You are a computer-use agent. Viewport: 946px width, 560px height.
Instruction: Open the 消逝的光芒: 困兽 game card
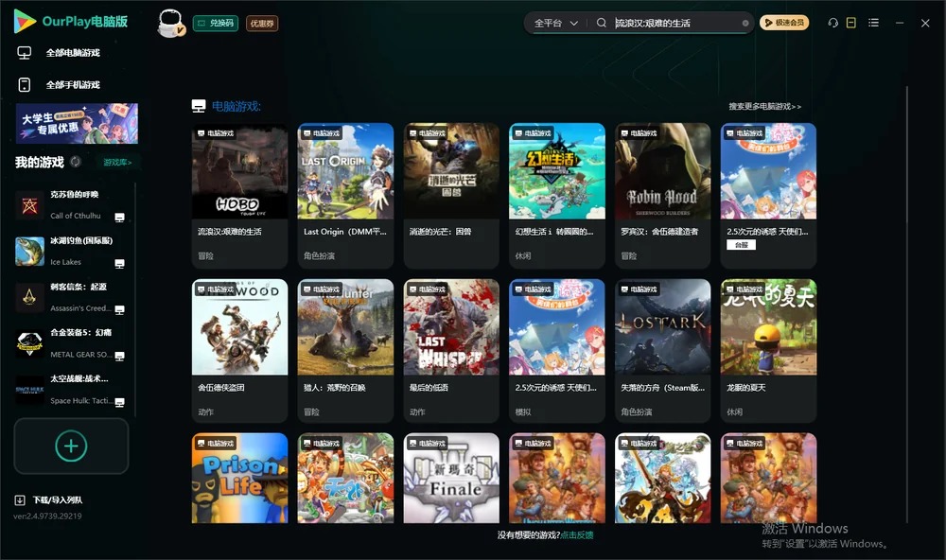451,196
